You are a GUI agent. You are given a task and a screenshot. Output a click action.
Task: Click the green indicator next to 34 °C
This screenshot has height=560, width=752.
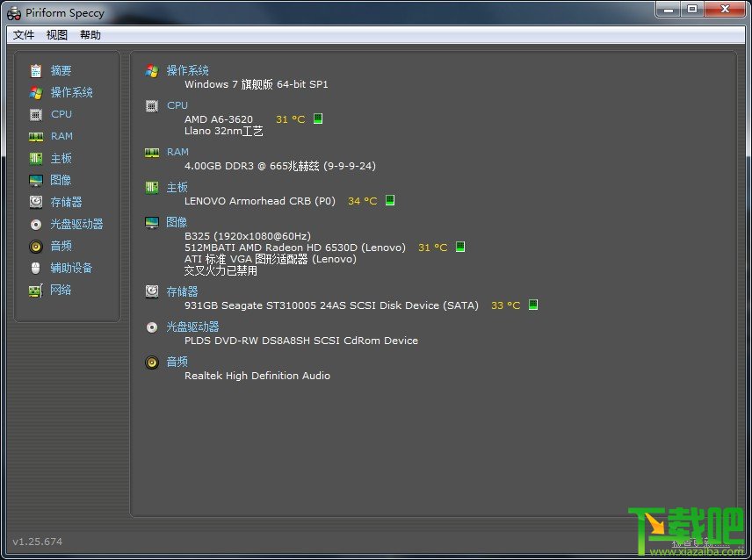390,200
